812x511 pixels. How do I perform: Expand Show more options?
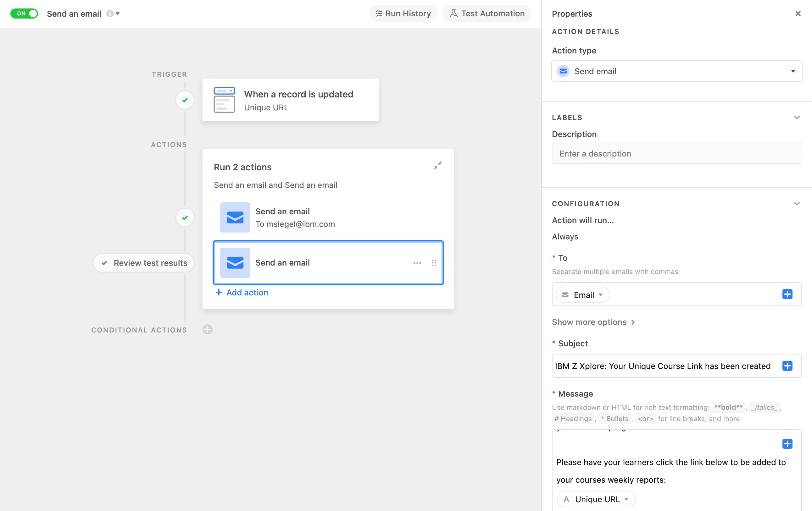(x=593, y=322)
